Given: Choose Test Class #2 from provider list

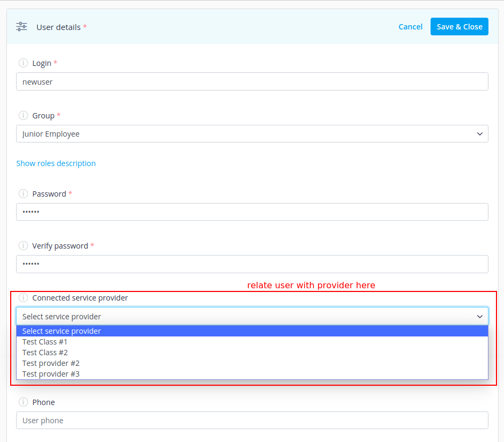Looking at the screenshot, I should (x=45, y=353).
